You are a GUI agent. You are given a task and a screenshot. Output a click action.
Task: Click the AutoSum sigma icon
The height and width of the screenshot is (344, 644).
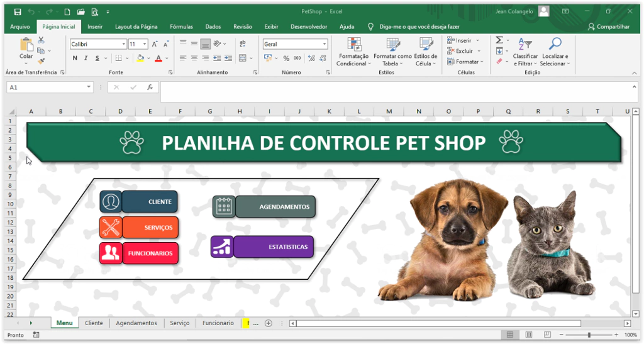click(499, 40)
